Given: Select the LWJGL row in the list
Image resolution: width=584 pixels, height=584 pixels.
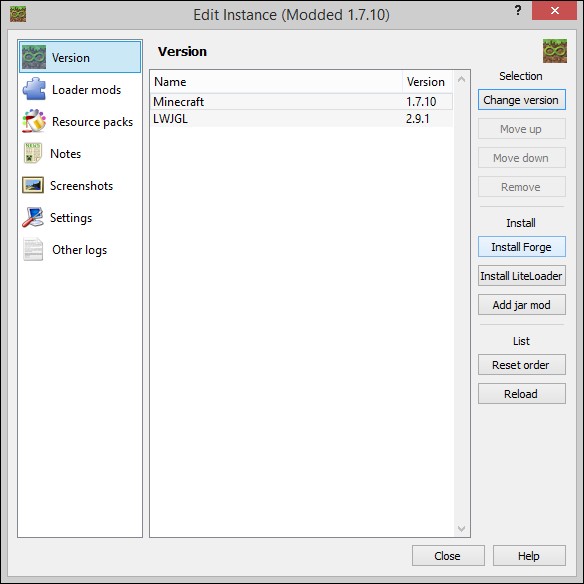Looking at the screenshot, I should (x=301, y=118).
